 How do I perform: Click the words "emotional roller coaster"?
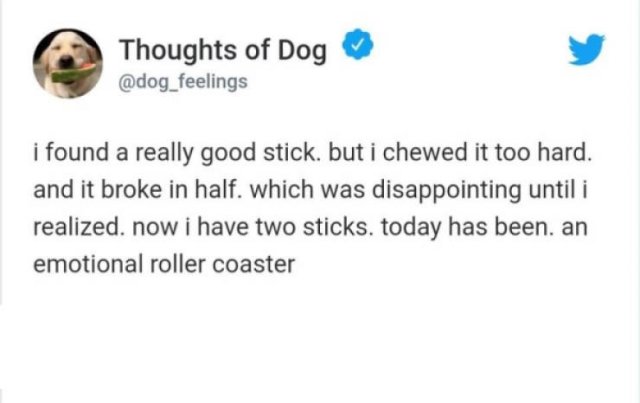[x=164, y=267]
